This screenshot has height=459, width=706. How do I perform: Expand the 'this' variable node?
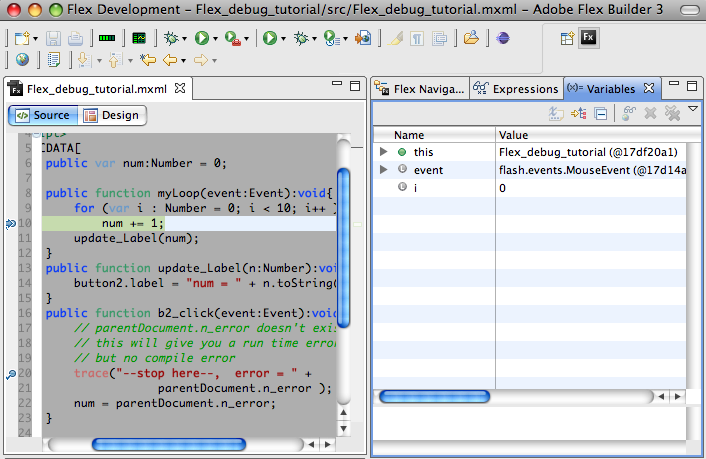(384, 151)
